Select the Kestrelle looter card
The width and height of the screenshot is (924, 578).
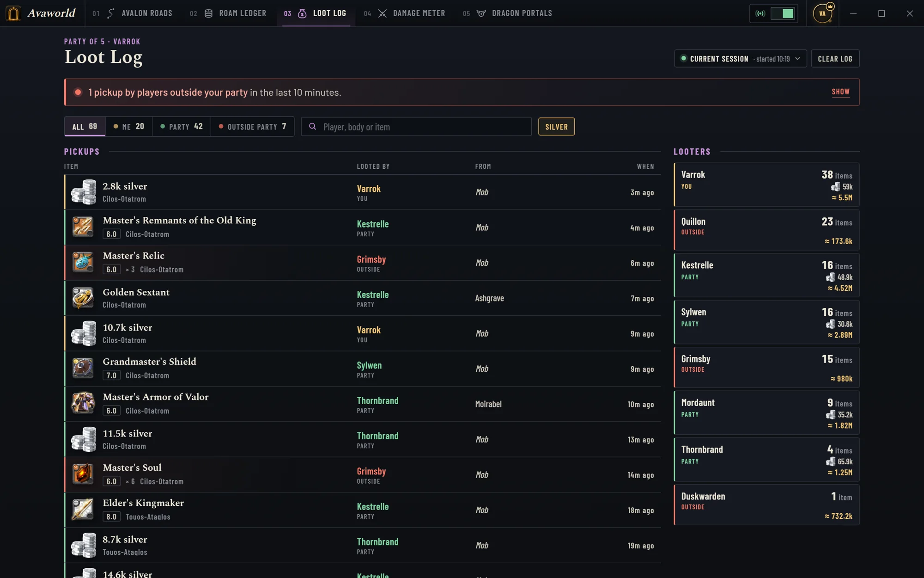766,275
